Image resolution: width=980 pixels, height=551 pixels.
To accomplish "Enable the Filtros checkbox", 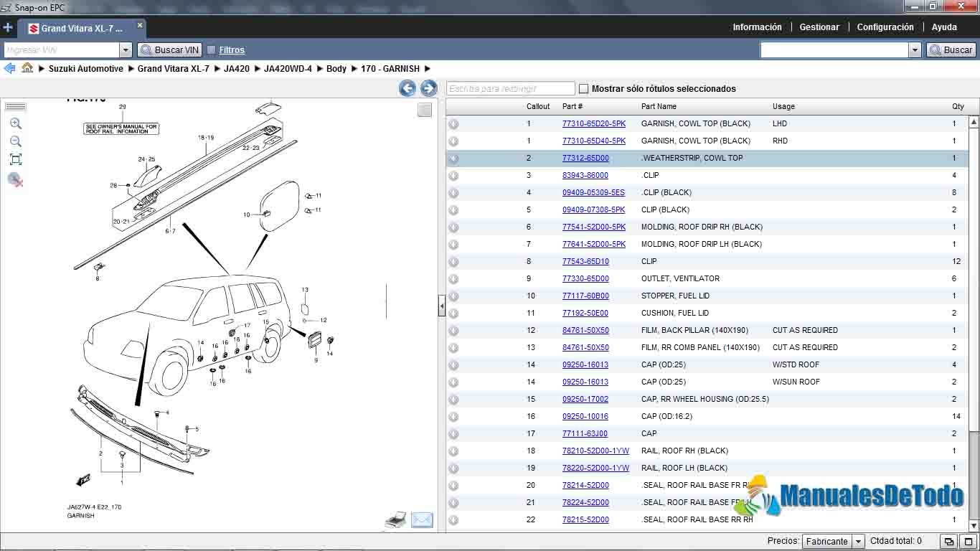I will [212, 50].
